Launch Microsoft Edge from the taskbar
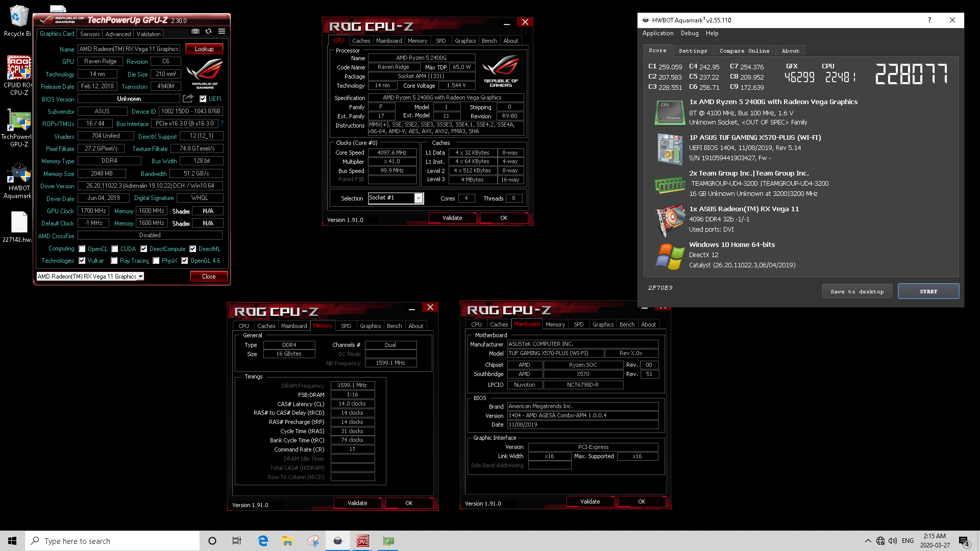 [263, 541]
